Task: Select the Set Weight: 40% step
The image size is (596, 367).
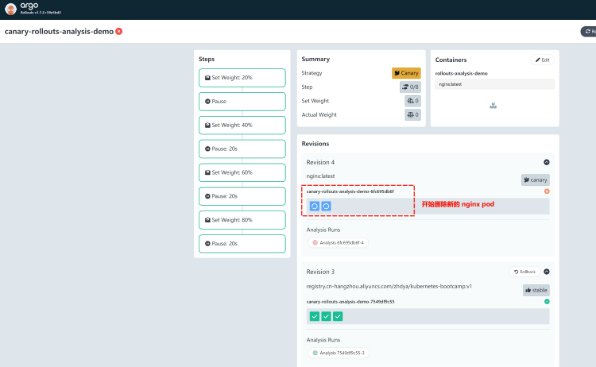Action: [x=242, y=125]
